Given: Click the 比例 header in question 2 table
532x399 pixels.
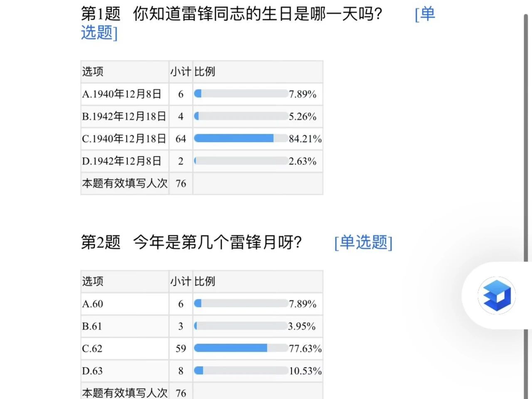Looking at the screenshot, I should pos(204,281).
